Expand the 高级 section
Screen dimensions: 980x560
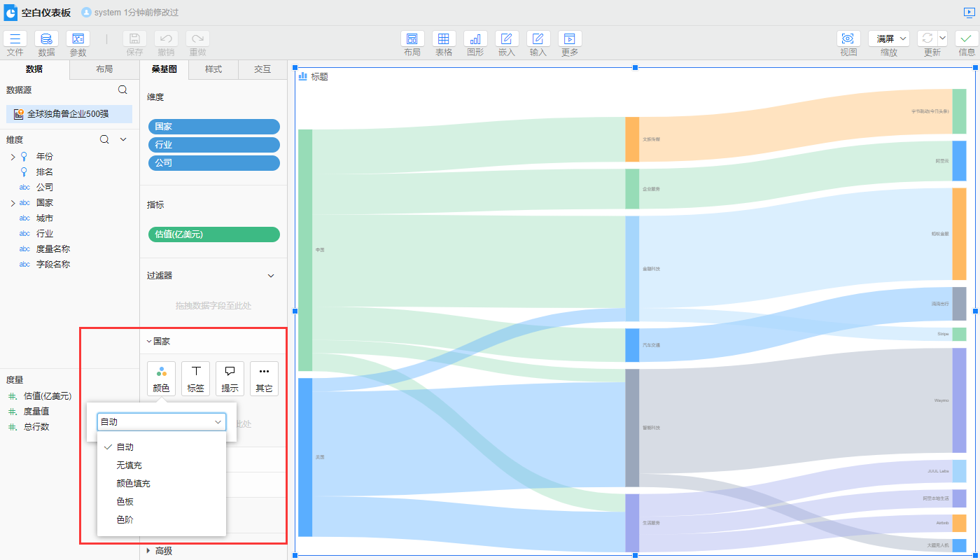point(148,551)
